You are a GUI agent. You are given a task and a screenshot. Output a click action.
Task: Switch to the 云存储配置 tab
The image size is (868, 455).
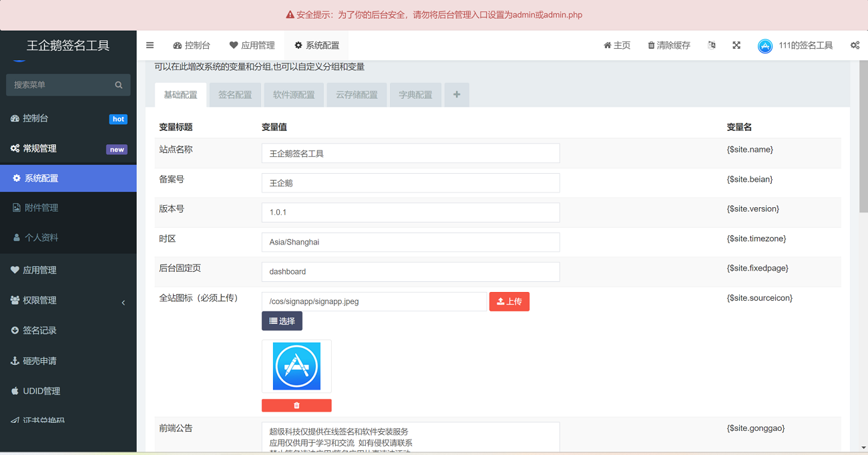coord(357,95)
